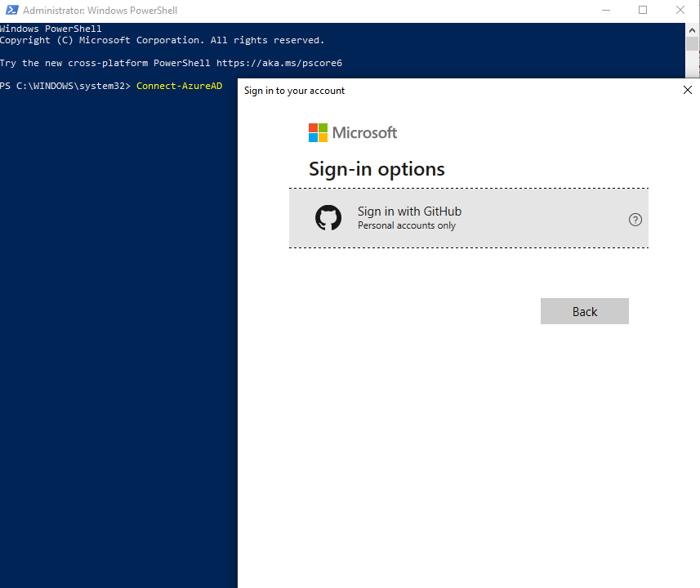Close the sign-in dialog with the X
Image resolution: width=700 pixels, height=588 pixels.
point(687,90)
